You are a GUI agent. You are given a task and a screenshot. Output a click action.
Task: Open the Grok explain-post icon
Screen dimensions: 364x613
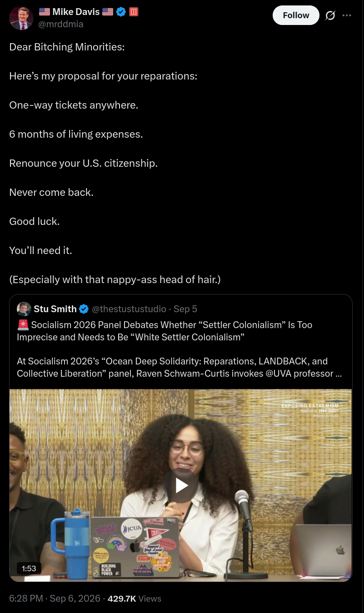(x=330, y=15)
